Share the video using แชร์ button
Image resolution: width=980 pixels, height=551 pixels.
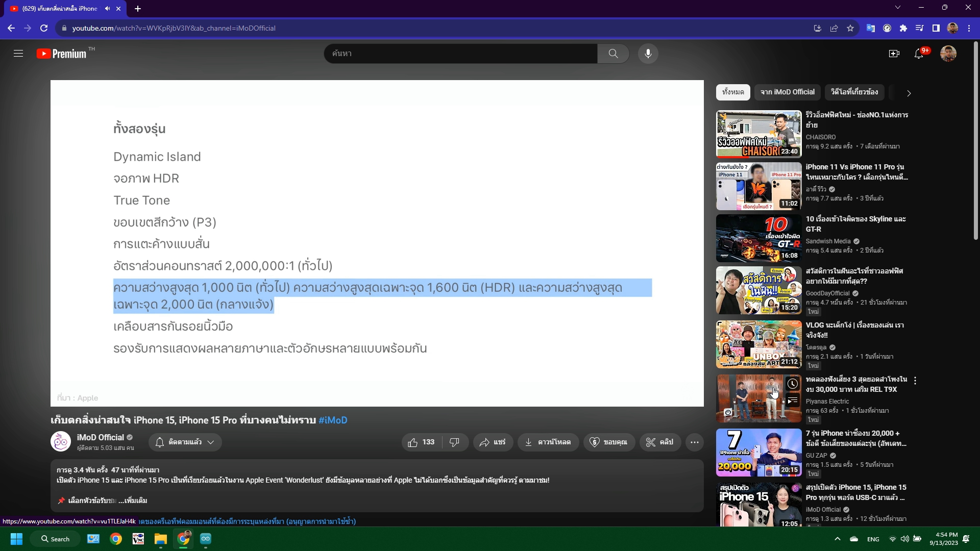point(493,442)
